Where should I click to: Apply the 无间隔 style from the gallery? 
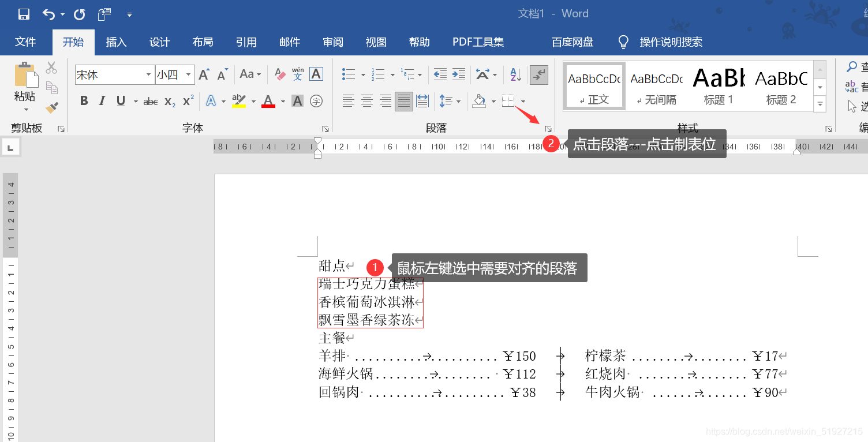656,85
